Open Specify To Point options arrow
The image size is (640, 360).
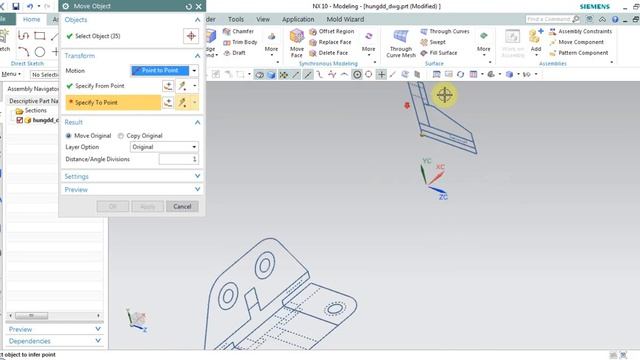(x=195, y=102)
